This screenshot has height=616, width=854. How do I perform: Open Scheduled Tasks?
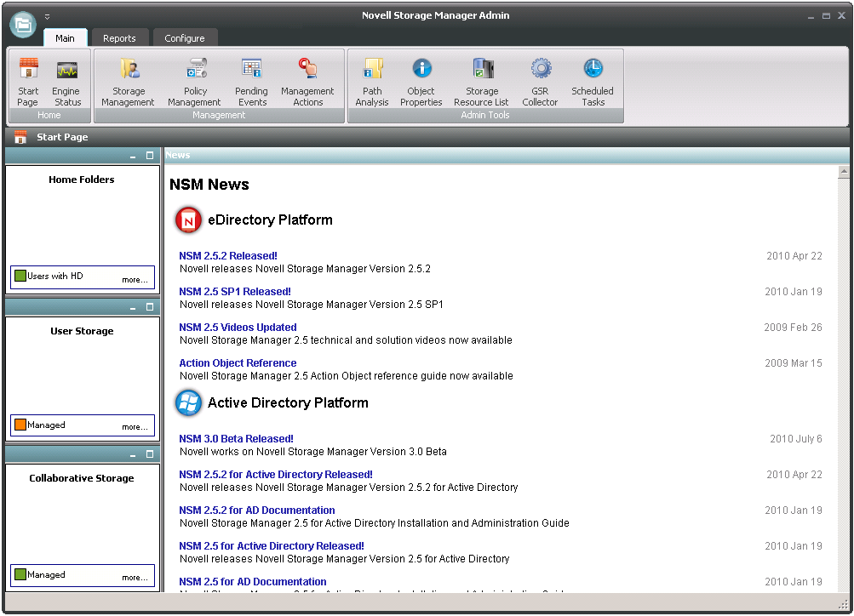pos(593,82)
